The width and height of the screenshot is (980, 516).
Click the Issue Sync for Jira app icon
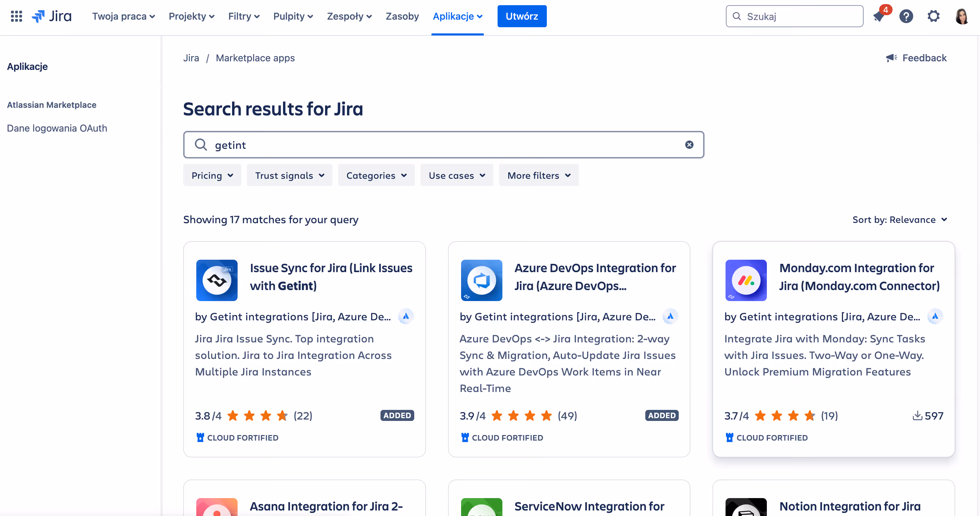pyautogui.click(x=217, y=280)
